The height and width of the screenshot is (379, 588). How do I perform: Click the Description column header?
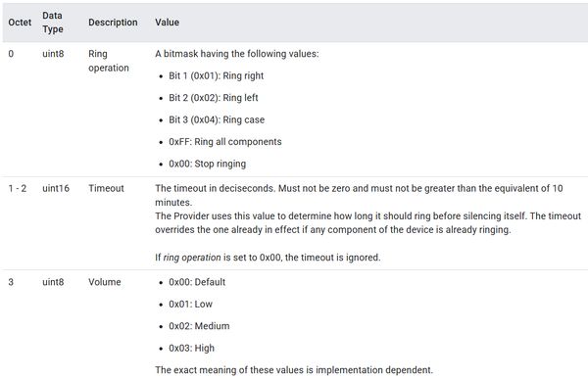pos(113,23)
